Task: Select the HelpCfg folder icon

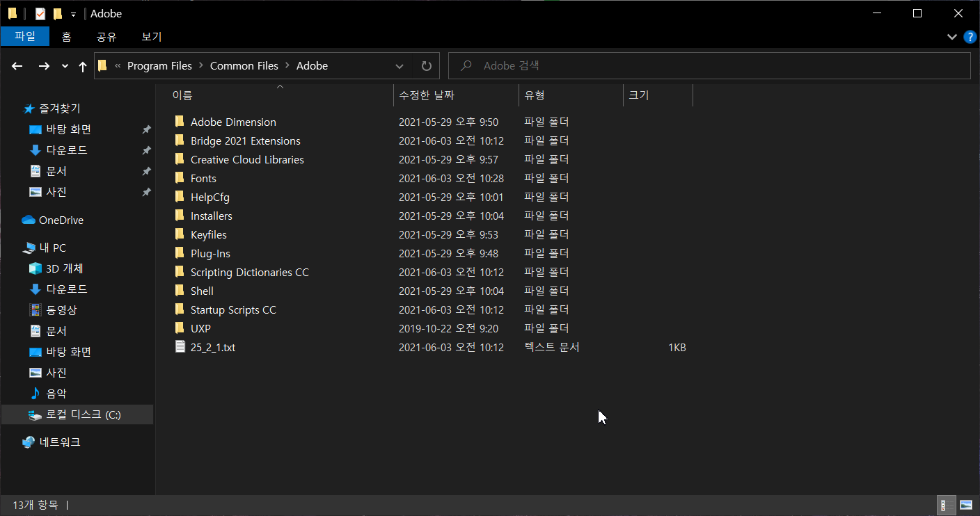Action: click(180, 197)
